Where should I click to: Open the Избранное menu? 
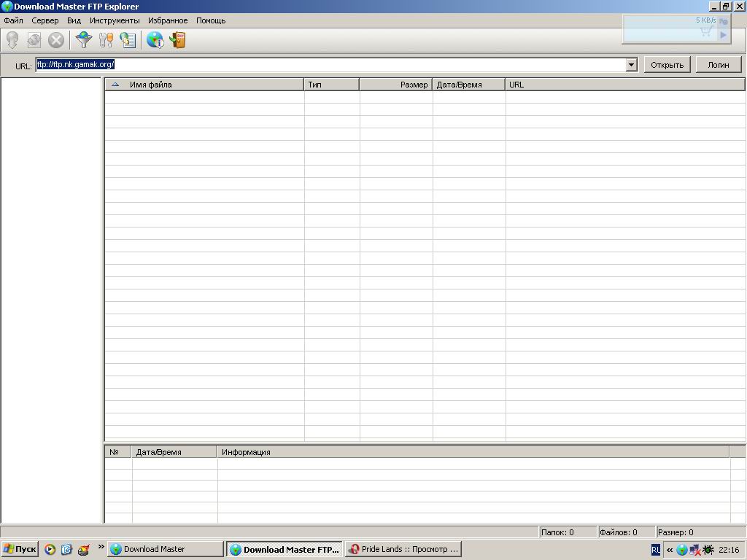click(168, 20)
